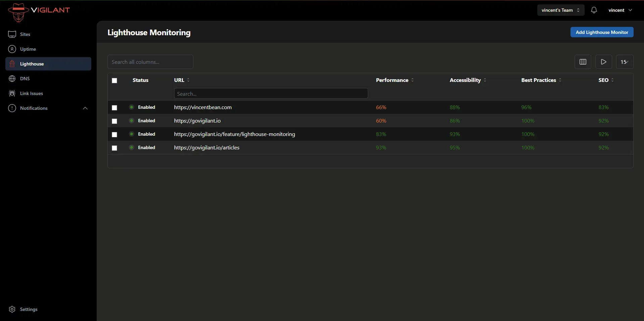Click 83% performance score

(381, 134)
